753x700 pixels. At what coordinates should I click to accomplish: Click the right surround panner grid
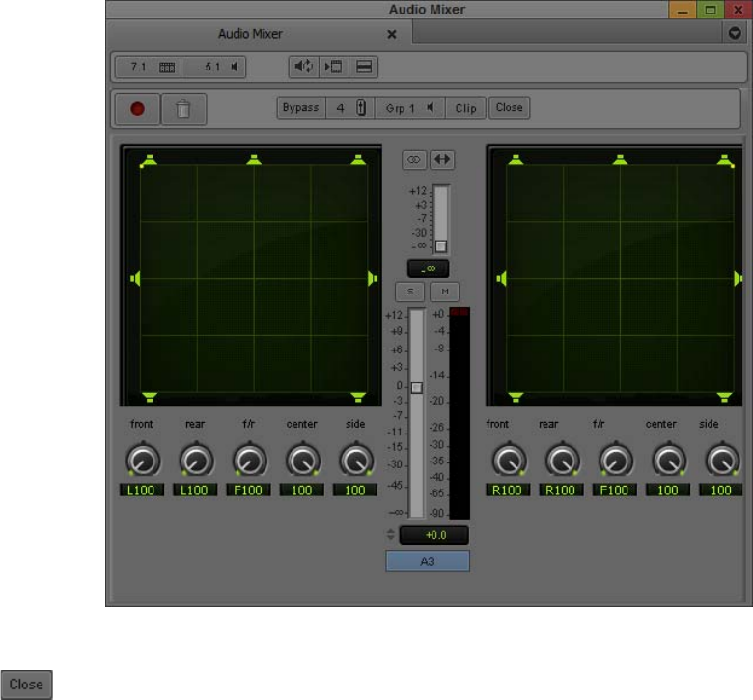coord(620,279)
